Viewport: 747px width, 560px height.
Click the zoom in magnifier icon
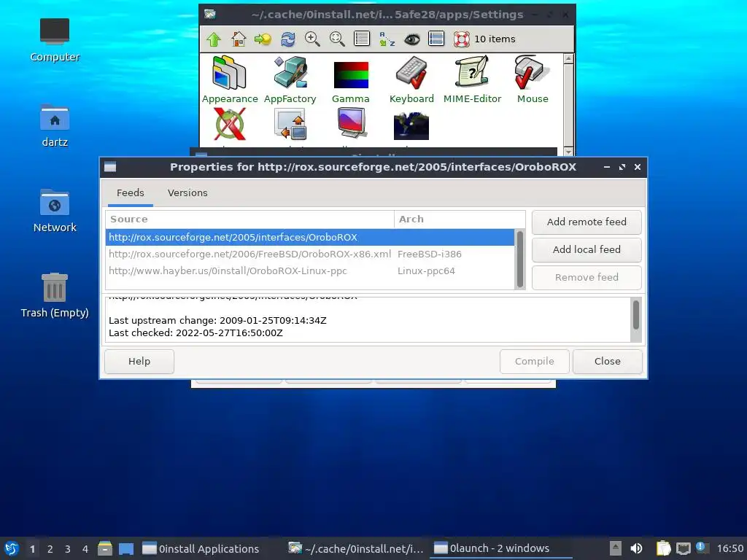[312, 39]
